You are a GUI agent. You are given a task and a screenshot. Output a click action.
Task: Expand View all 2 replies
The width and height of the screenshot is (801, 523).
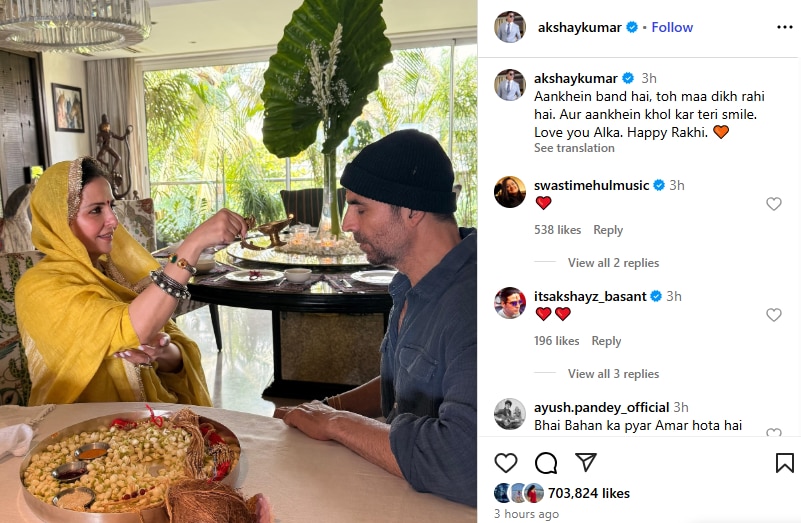click(x=613, y=263)
